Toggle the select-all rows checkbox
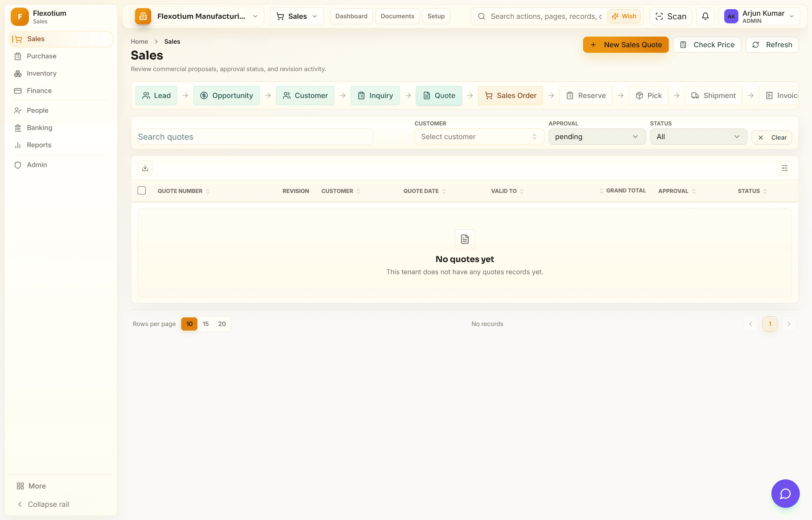812x520 pixels. tap(142, 190)
